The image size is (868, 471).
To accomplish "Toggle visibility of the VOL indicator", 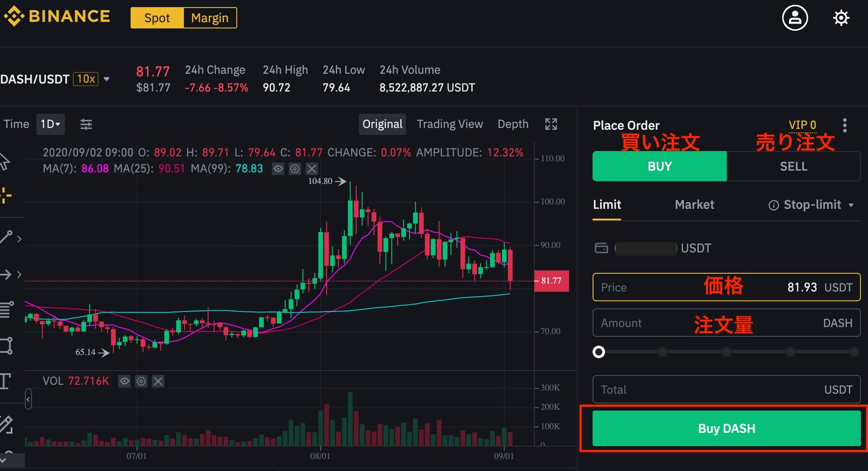I will click(x=124, y=381).
